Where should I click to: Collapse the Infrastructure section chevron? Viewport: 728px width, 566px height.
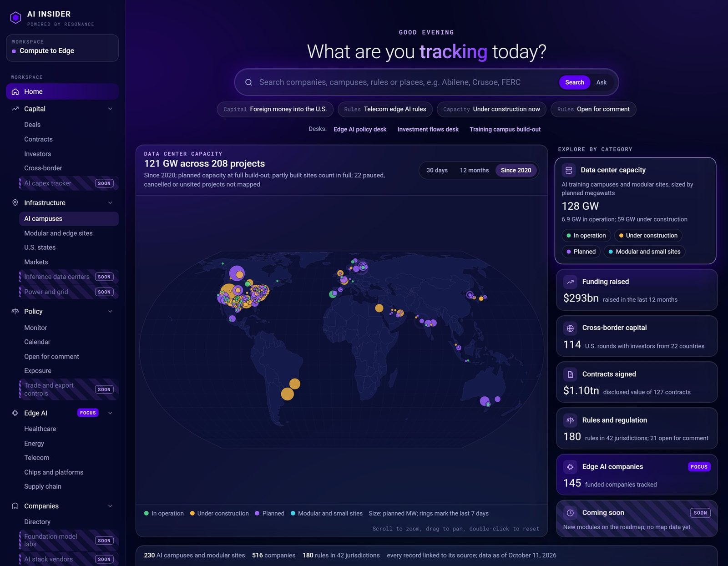click(110, 202)
